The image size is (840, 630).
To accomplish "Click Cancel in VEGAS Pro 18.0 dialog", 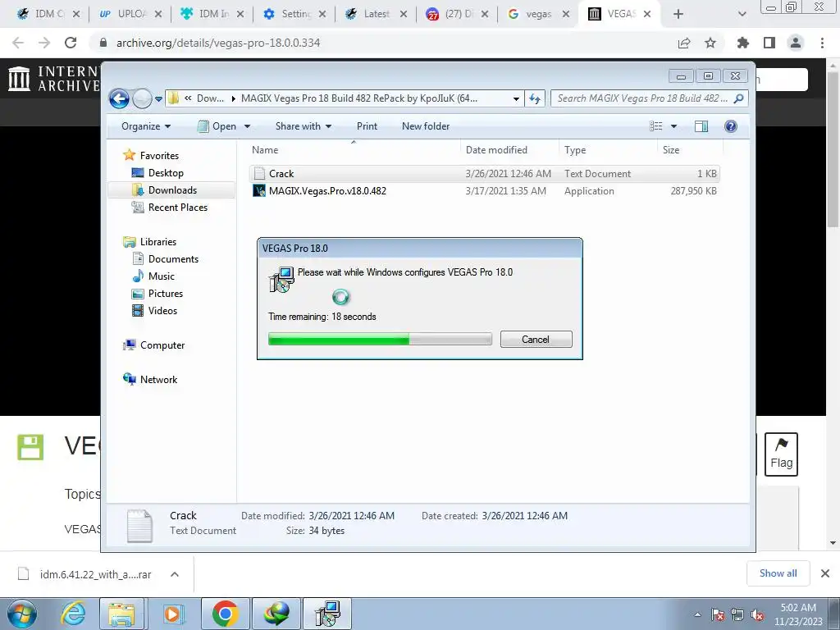I will 536,339.
